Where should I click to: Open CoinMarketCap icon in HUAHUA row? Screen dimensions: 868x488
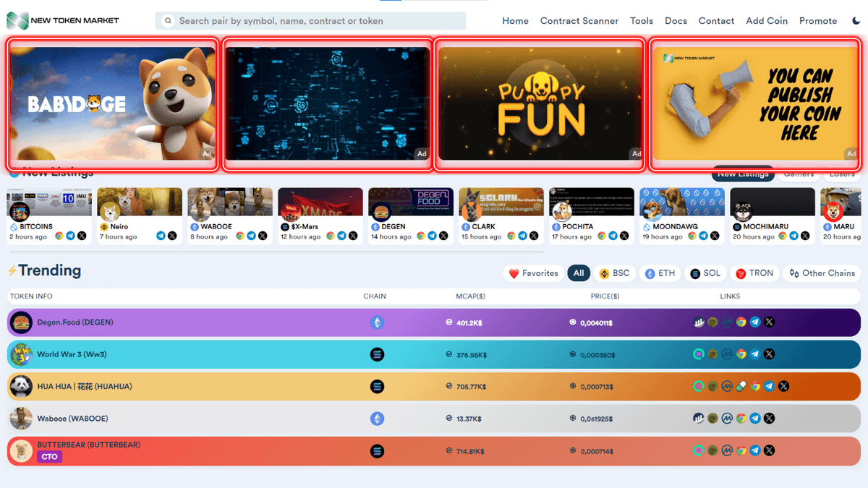tap(727, 386)
